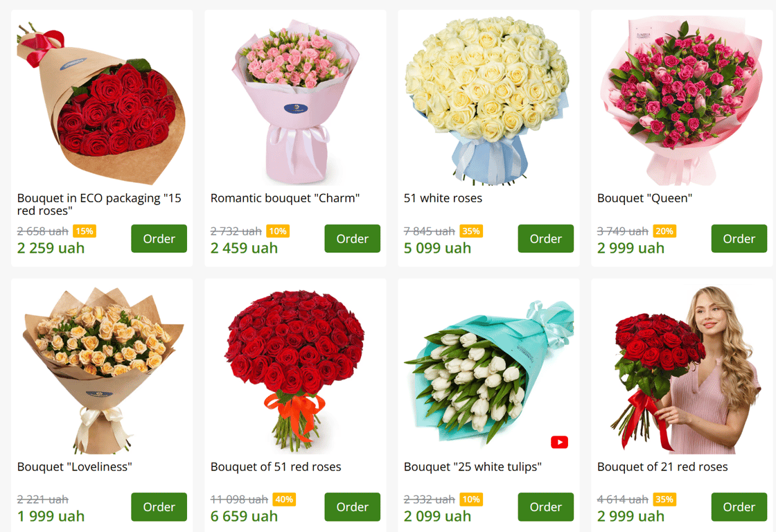Open the Romantic bouquet "Charm" title link
776x532 pixels.
[285, 198]
